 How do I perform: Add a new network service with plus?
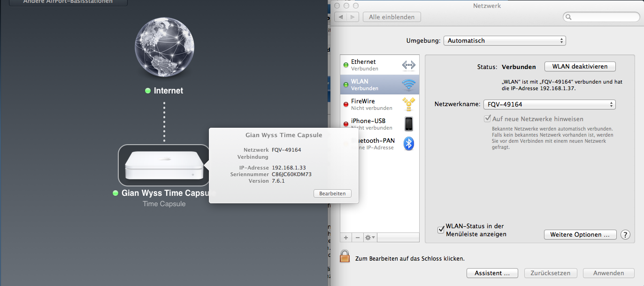[x=346, y=238]
